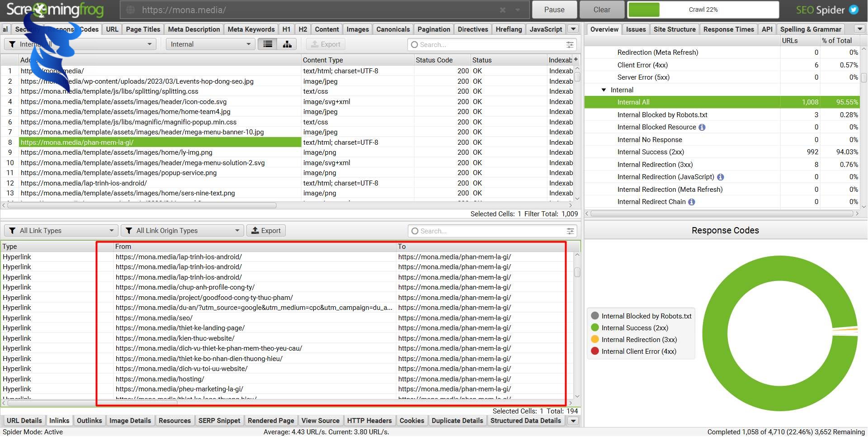Select inlink from https://mona.media/seo/
Image resolution: width=868 pixels, height=437 pixels.
(255, 318)
